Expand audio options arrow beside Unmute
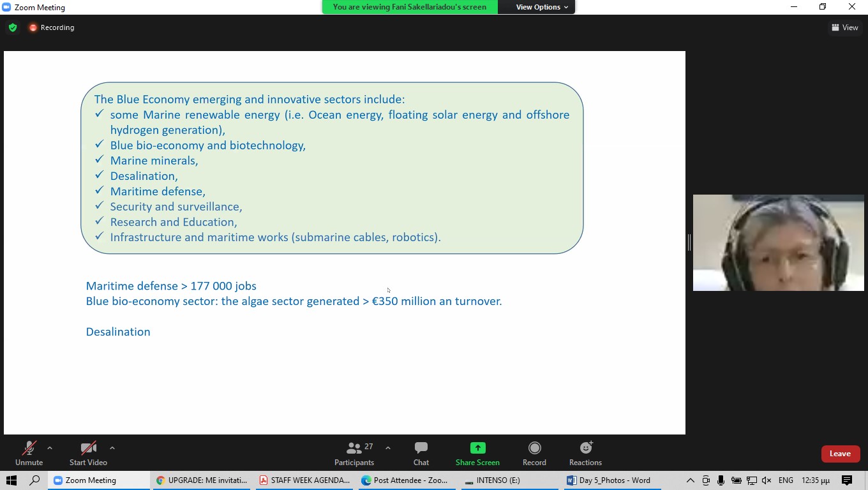 coord(50,448)
